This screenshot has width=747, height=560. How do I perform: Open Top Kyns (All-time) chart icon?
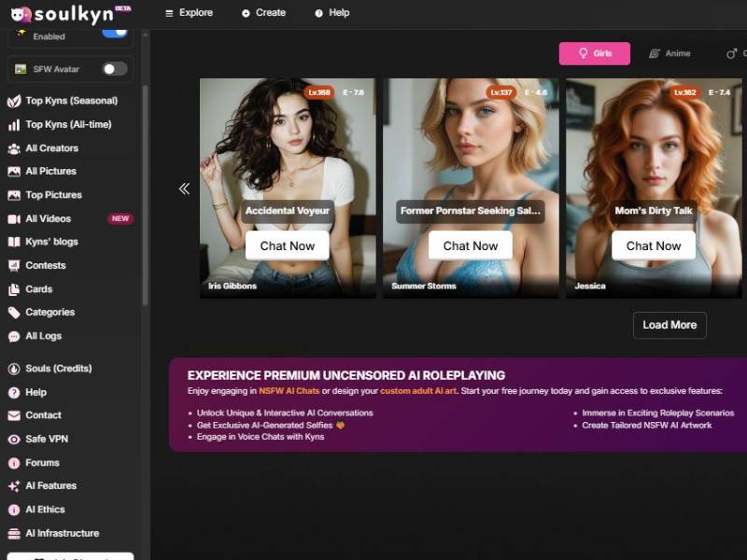point(14,125)
